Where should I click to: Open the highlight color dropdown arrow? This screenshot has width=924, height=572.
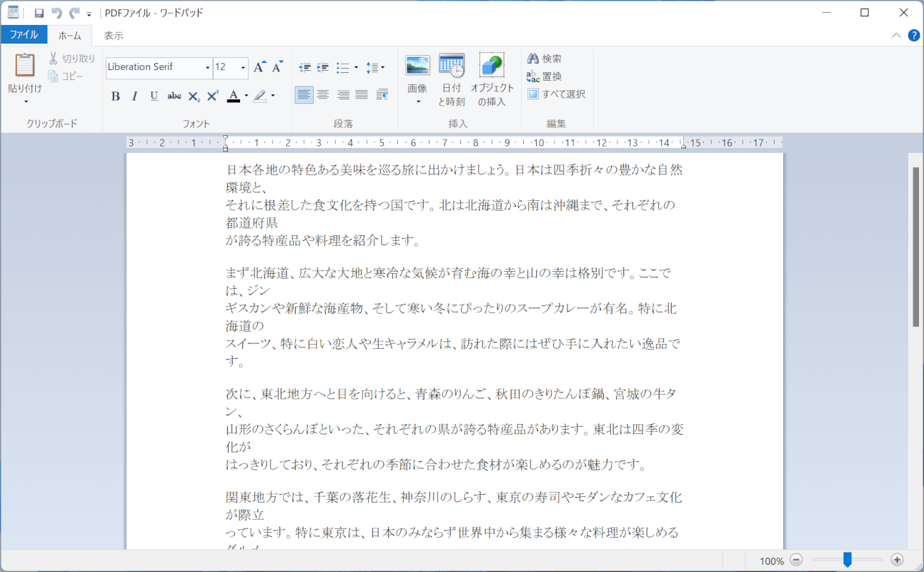273,96
